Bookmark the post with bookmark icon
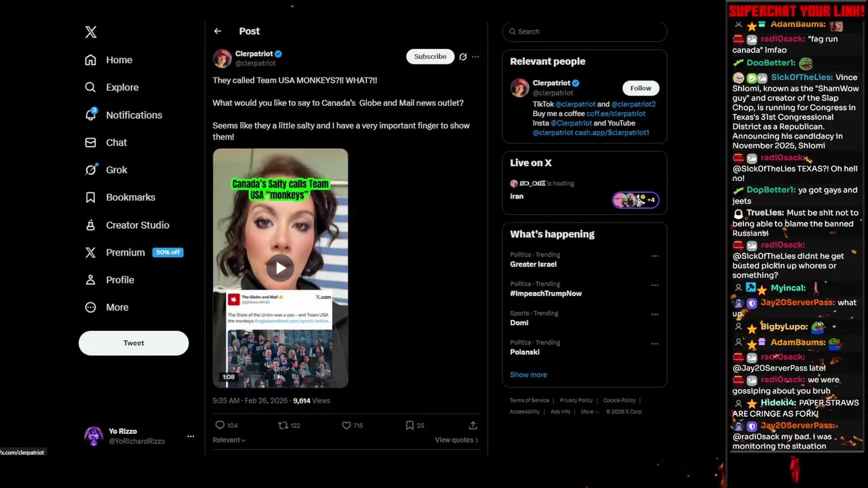868x488 pixels. pos(410,425)
